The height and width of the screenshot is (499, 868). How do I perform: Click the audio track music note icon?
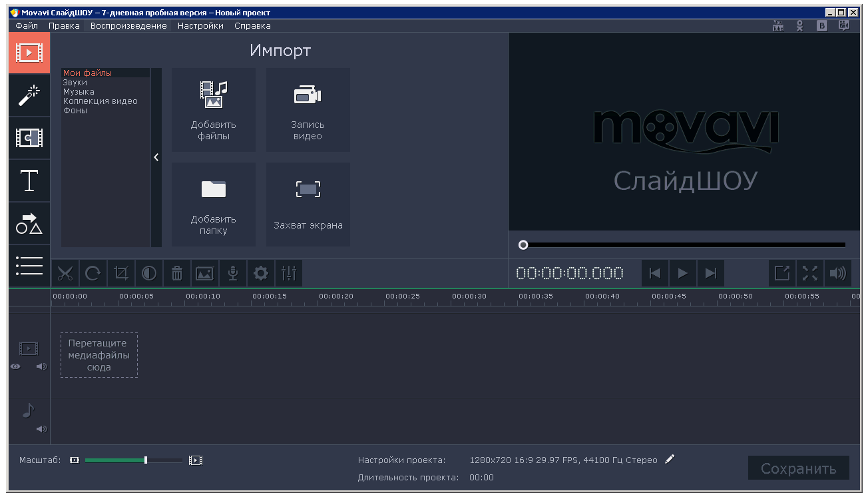coord(28,410)
